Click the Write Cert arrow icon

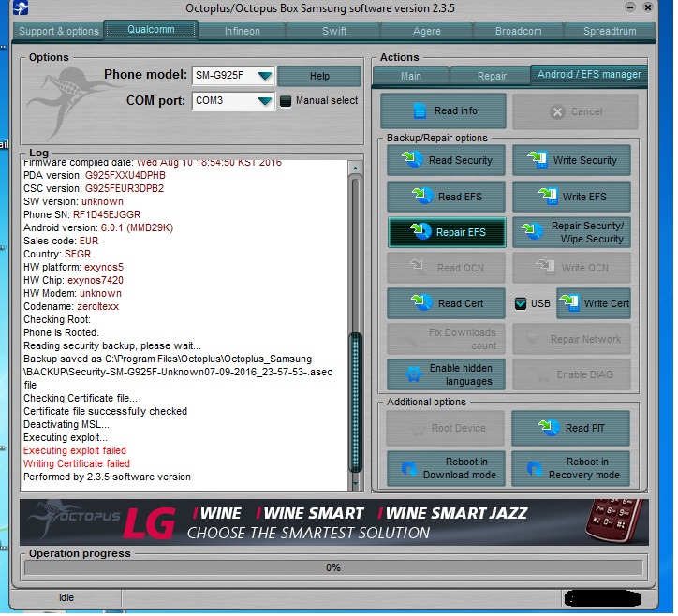point(569,302)
